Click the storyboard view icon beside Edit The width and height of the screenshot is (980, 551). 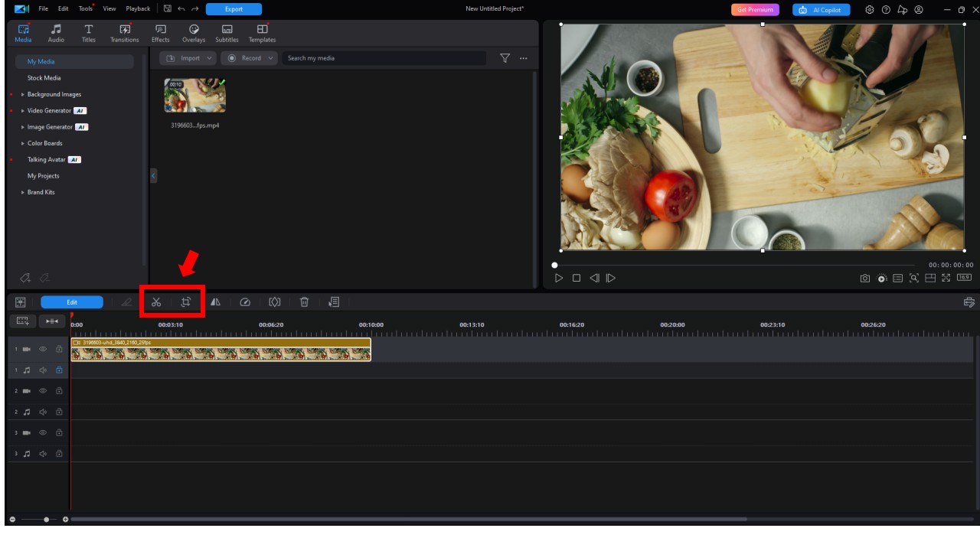[x=21, y=302]
